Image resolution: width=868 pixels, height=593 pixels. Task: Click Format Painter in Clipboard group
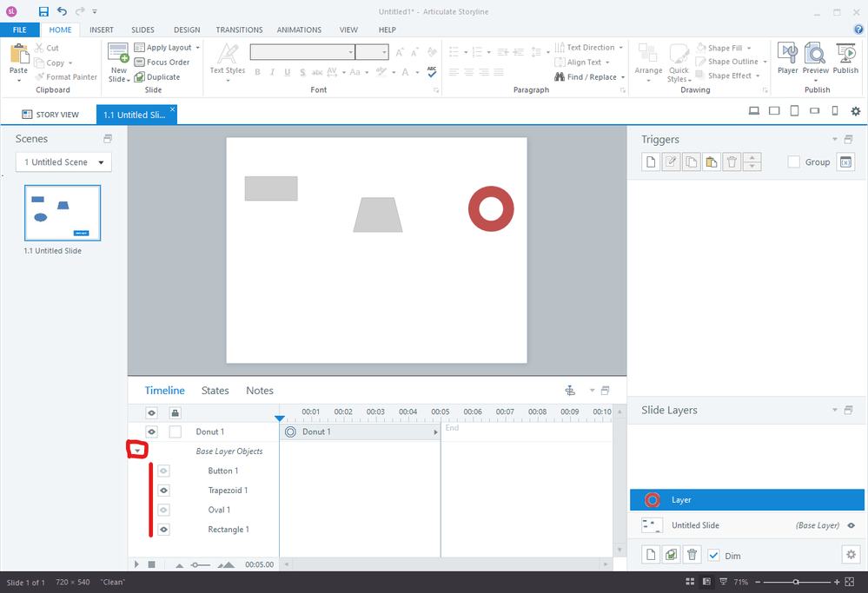[x=66, y=77]
